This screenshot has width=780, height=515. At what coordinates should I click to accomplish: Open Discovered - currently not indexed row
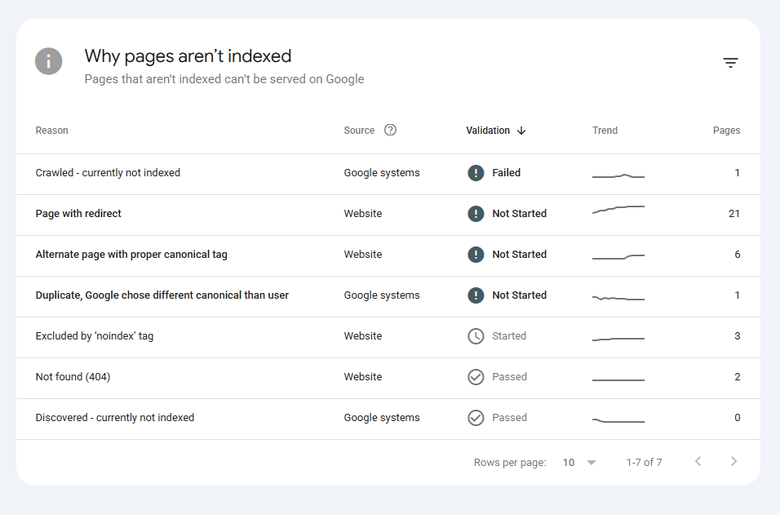[388, 418]
